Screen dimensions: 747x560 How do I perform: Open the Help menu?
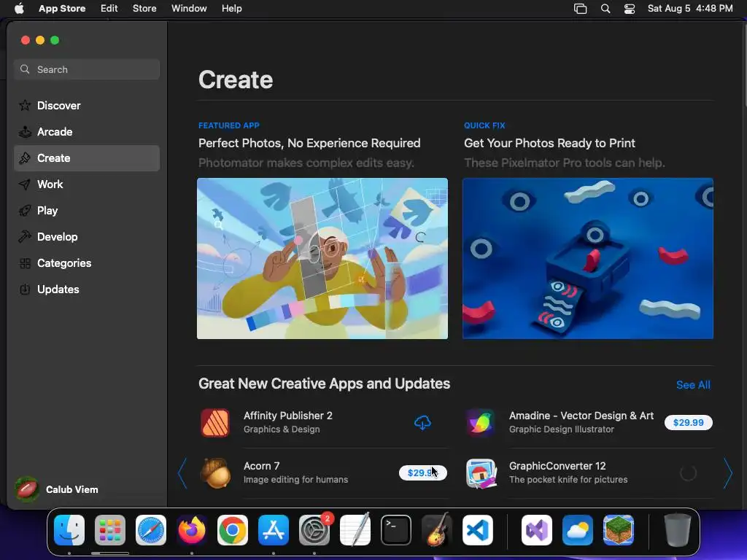click(231, 9)
